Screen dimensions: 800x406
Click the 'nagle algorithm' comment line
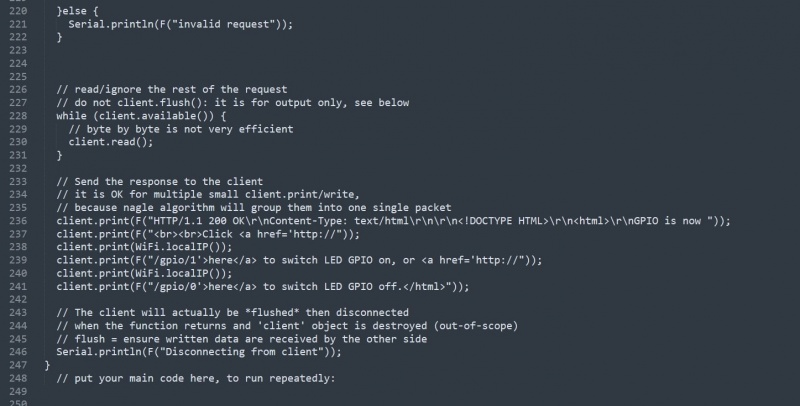pyautogui.click(x=254, y=208)
